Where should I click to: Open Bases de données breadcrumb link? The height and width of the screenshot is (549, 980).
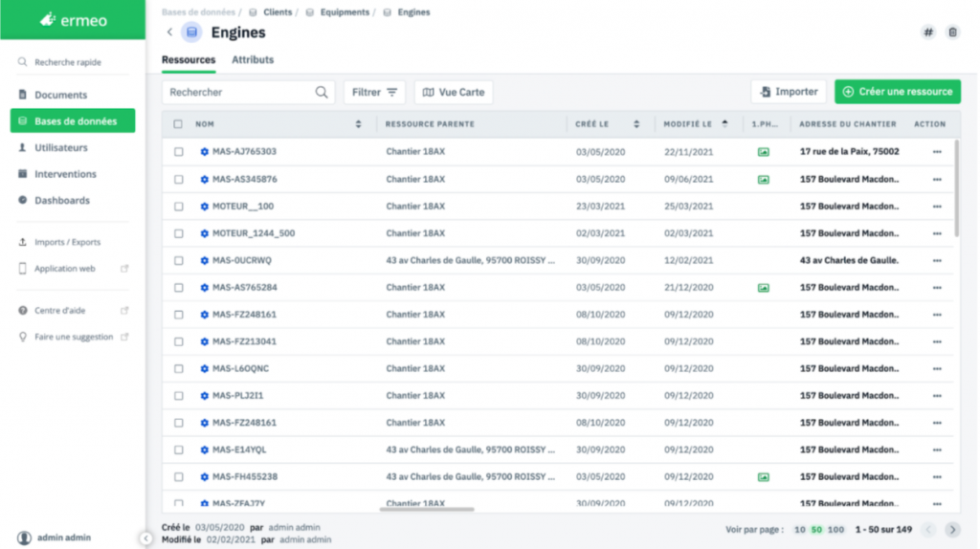198,11
